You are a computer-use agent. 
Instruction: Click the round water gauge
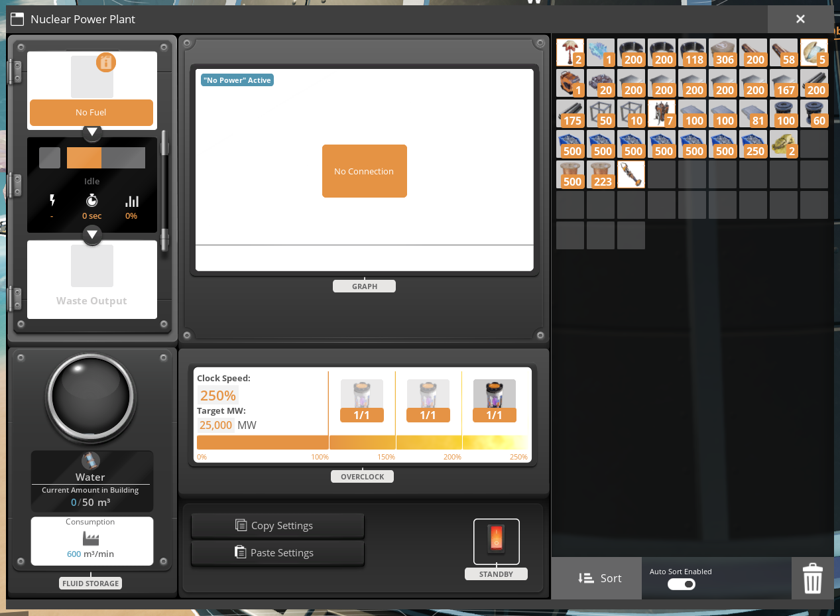click(91, 396)
